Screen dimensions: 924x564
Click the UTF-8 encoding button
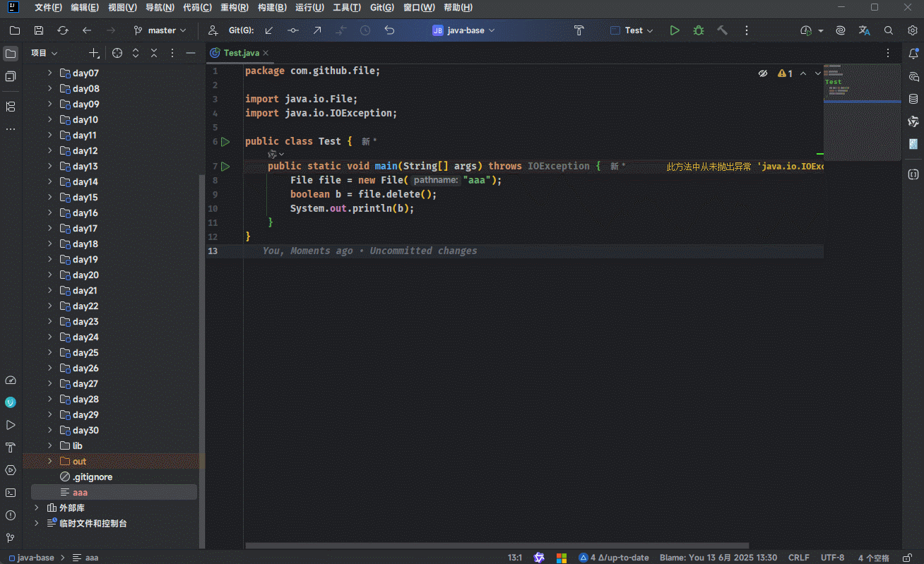(x=832, y=558)
